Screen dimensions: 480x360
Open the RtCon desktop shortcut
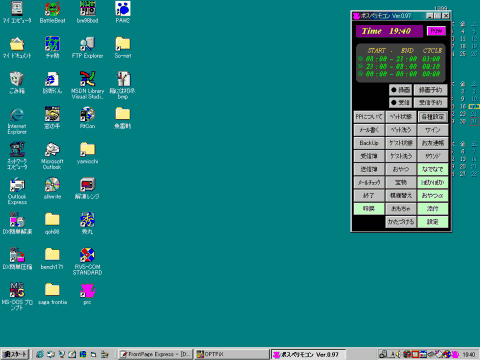(x=87, y=117)
